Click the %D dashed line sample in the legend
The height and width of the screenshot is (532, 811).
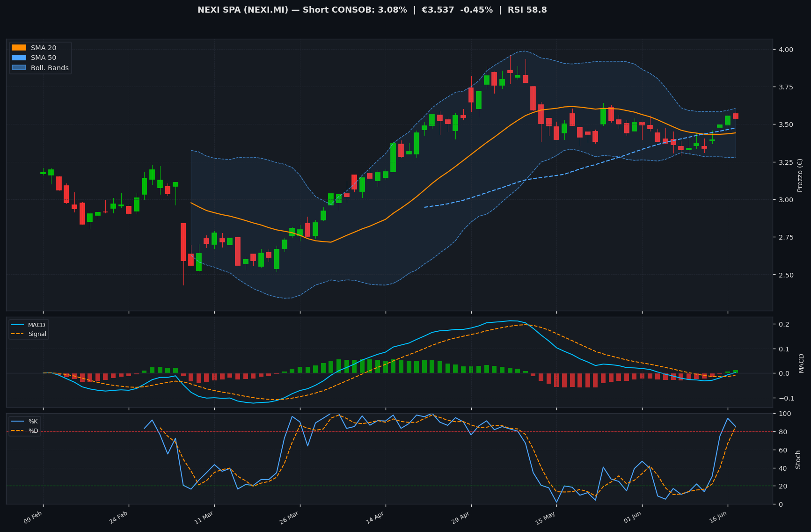click(x=17, y=430)
